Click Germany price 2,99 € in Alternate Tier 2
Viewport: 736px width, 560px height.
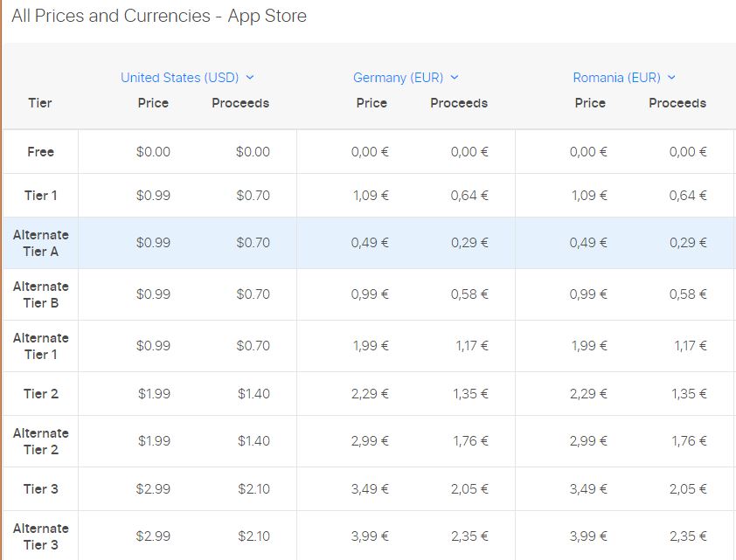tap(370, 441)
